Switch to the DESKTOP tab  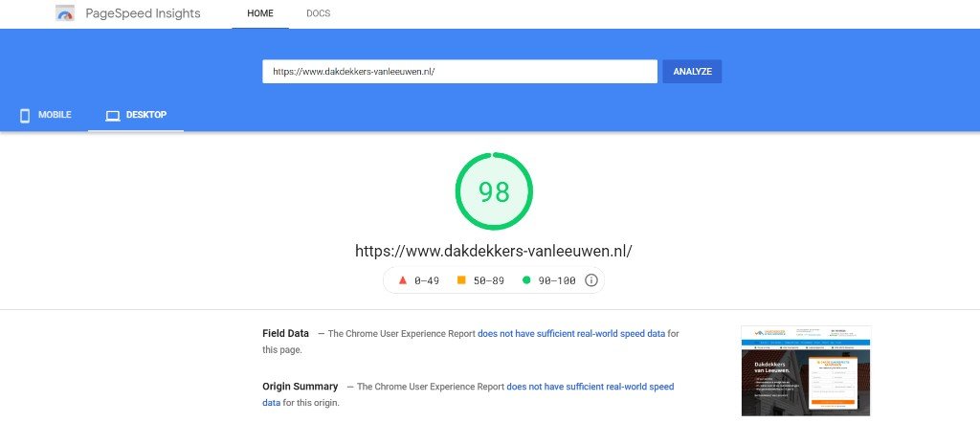click(x=136, y=115)
